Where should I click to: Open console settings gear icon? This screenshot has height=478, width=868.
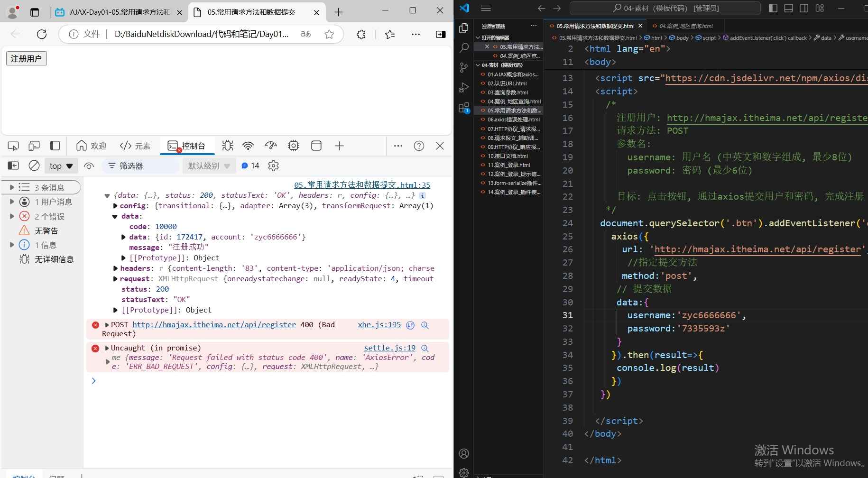[273, 165]
